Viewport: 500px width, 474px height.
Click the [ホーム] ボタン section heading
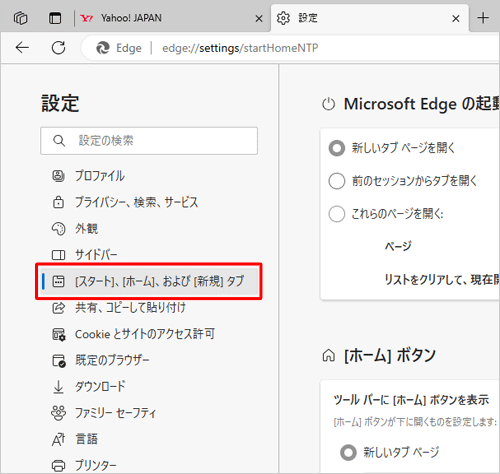(x=390, y=355)
